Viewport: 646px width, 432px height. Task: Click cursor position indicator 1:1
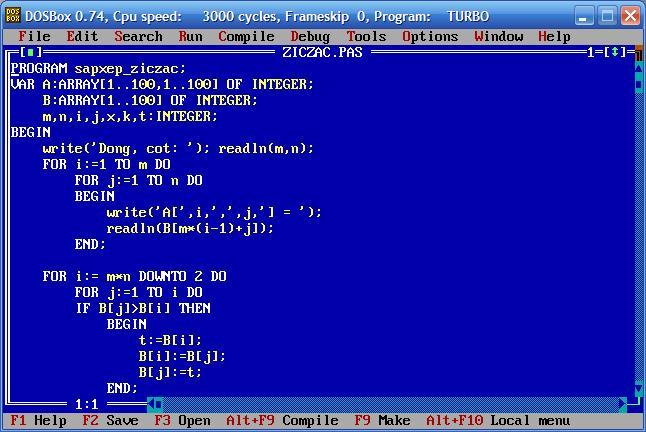tap(87, 404)
